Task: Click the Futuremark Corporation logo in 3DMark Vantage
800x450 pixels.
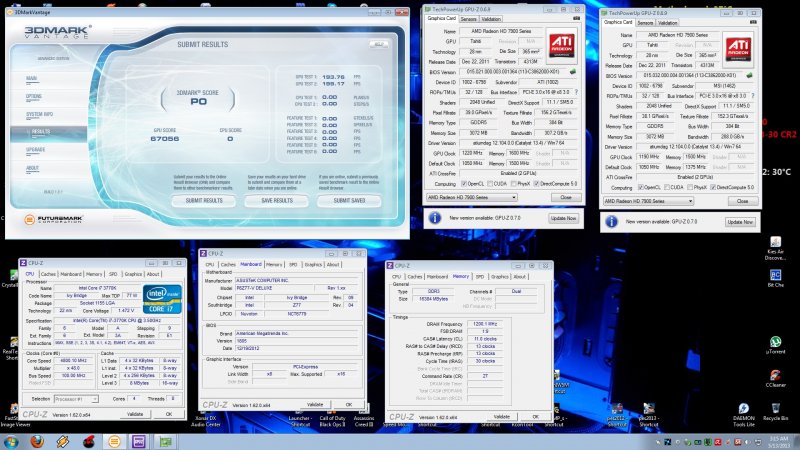Action: (54, 219)
